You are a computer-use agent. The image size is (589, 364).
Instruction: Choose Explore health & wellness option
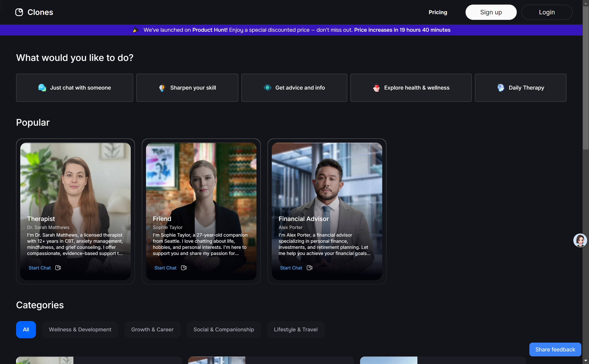(411, 88)
